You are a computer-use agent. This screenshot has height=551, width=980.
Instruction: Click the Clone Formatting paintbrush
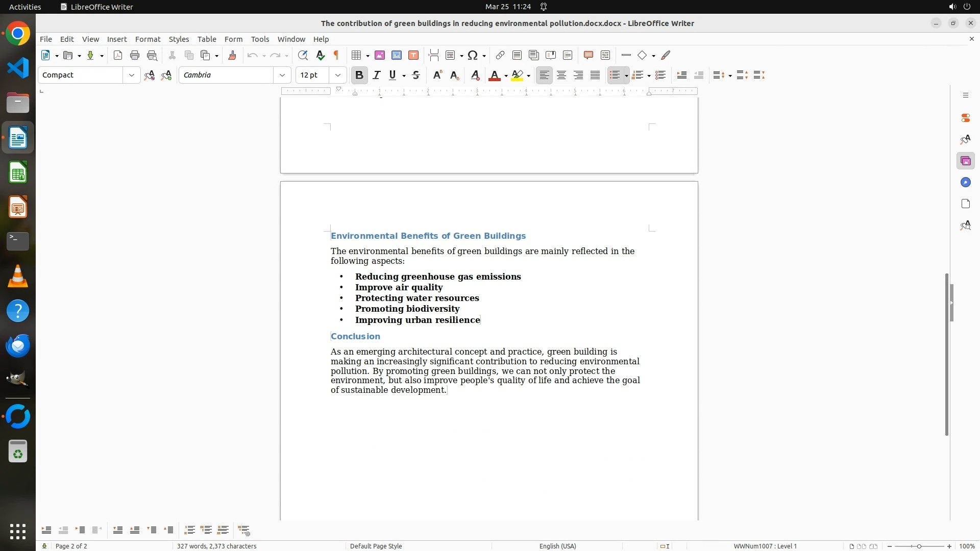(x=232, y=56)
